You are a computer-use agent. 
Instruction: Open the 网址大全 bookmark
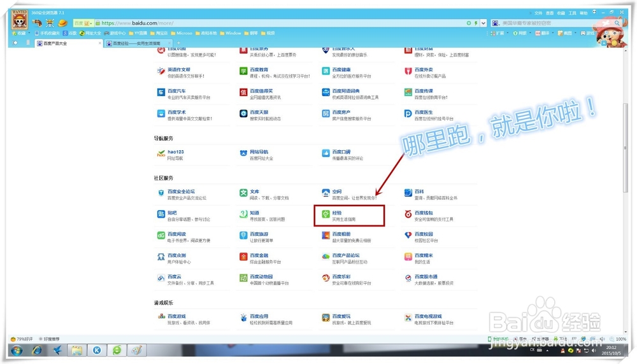[90, 33]
